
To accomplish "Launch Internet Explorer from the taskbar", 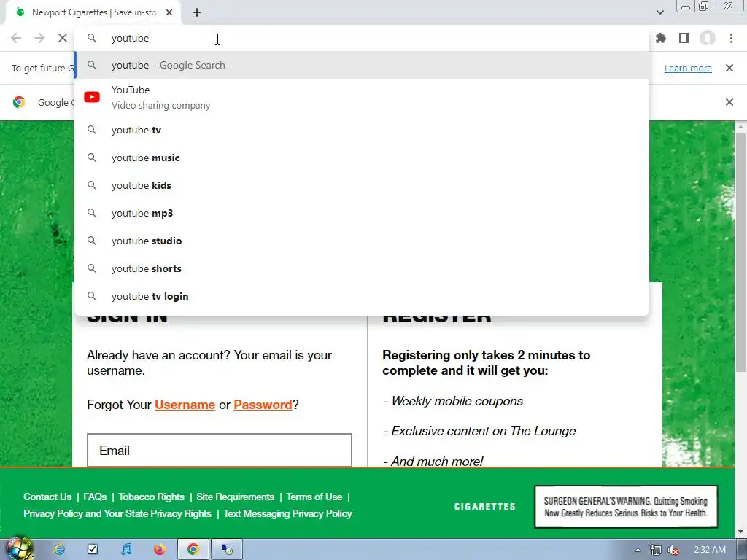I will click(59, 549).
